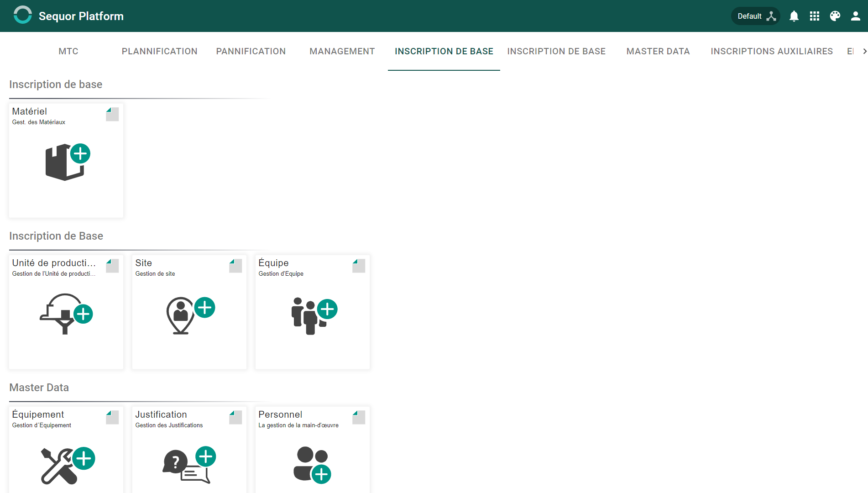Open Matériel add material icon
This screenshot has width=868, height=493.
[68, 162]
